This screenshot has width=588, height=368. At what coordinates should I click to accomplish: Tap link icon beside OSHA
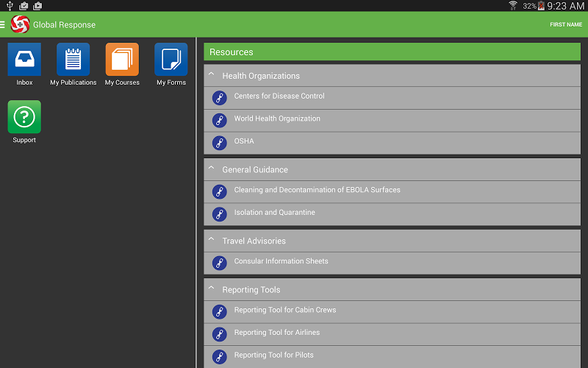point(219,143)
